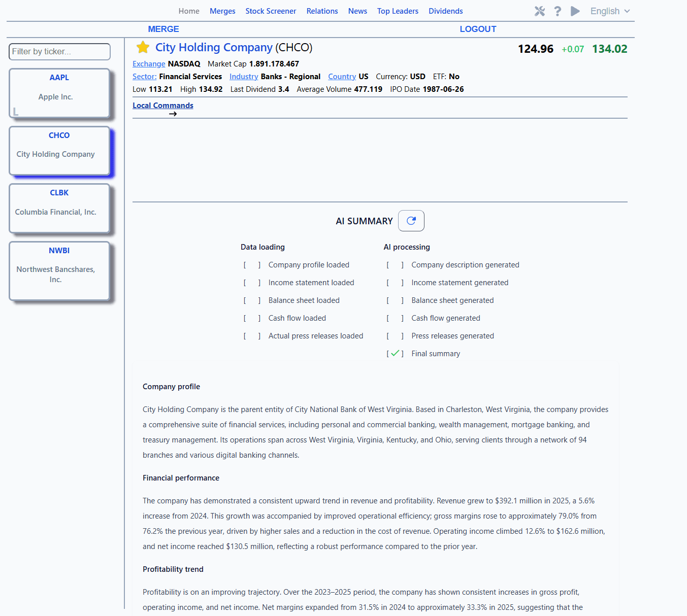The width and height of the screenshot is (687, 616).
Task: Open the Stock Screener menu
Action: click(271, 11)
